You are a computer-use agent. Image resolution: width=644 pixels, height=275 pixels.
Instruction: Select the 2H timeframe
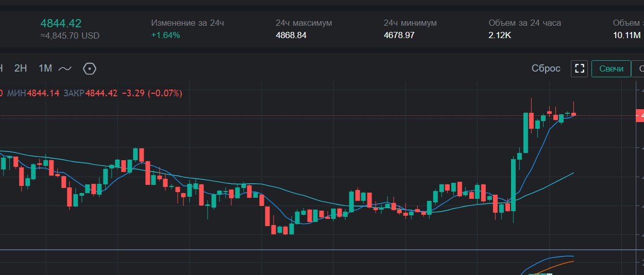tap(21, 68)
